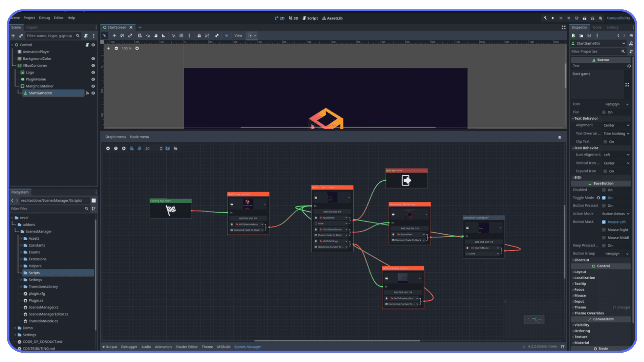Open the AssetLib workspace
Screen dimensions: 644x362
click(332, 18)
